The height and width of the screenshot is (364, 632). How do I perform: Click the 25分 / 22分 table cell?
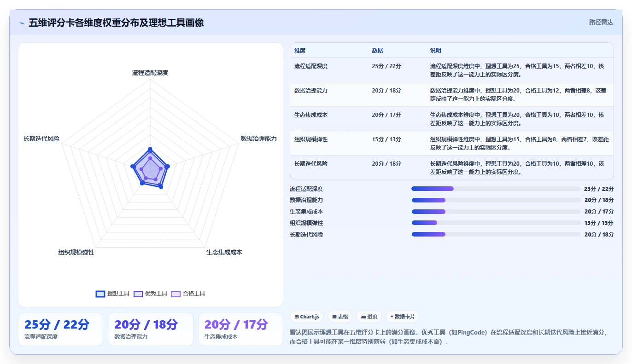(386, 66)
